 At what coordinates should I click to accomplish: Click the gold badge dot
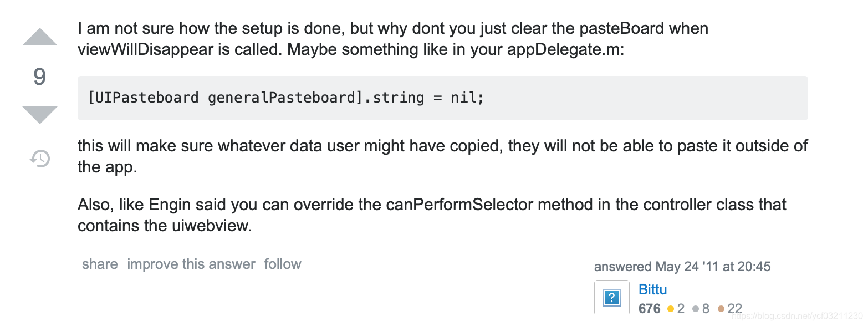(x=671, y=309)
